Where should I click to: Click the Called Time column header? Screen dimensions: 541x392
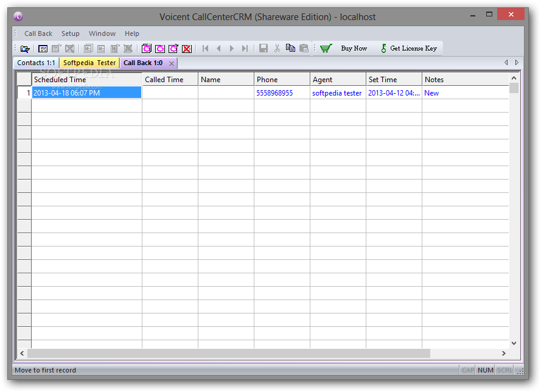[x=170, y=79]
